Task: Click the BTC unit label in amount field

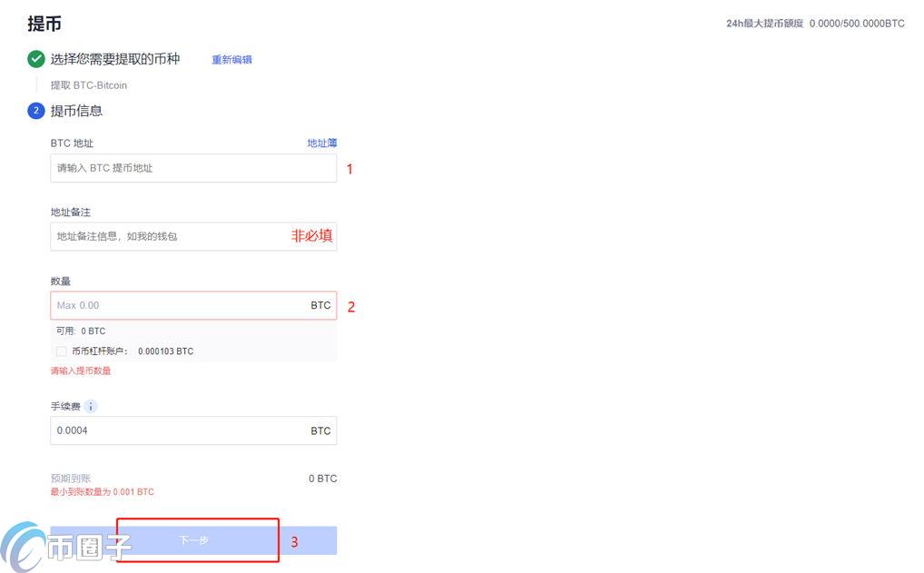Action: click(x=320, y=305)
